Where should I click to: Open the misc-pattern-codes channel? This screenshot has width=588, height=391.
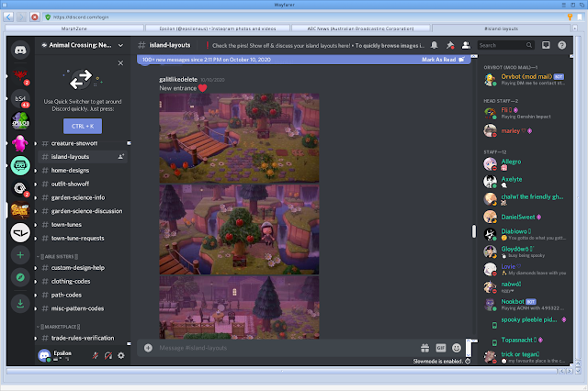click(x=83, y=308)
